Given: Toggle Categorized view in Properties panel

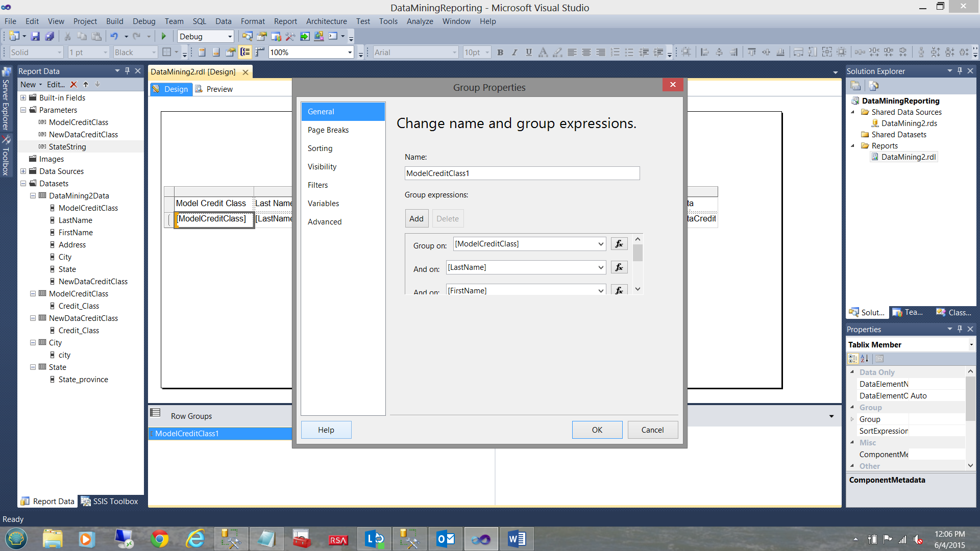Looking at the screenshot, I should [x=853, y=359].
